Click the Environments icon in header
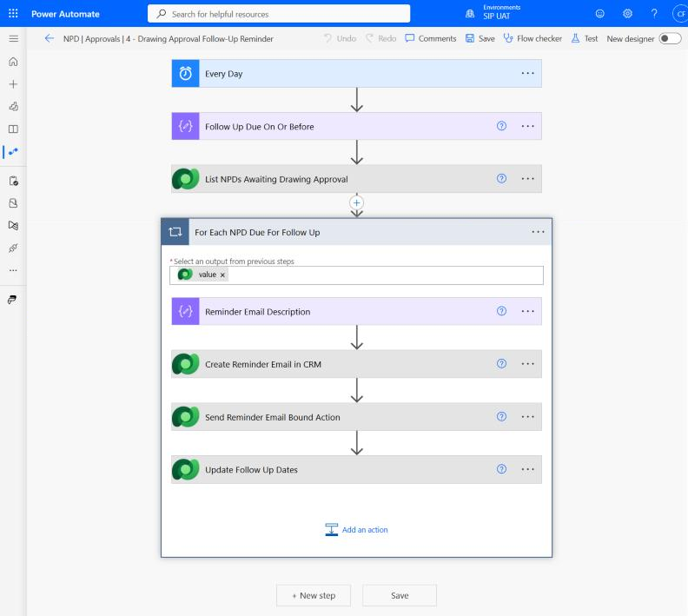 click(470, 14)
